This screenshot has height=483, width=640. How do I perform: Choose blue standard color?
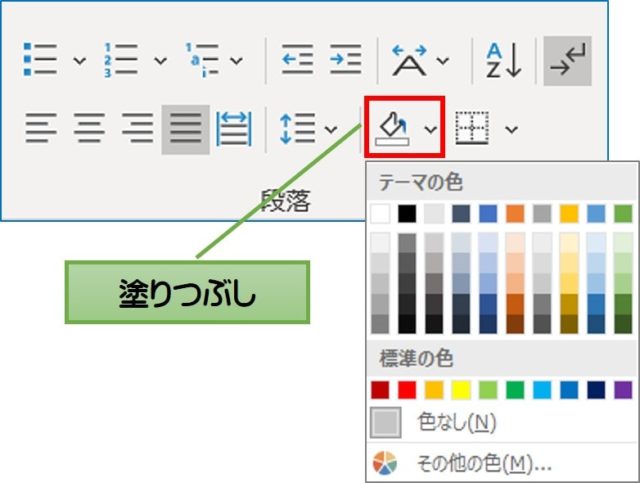click(x=569, y=390)
